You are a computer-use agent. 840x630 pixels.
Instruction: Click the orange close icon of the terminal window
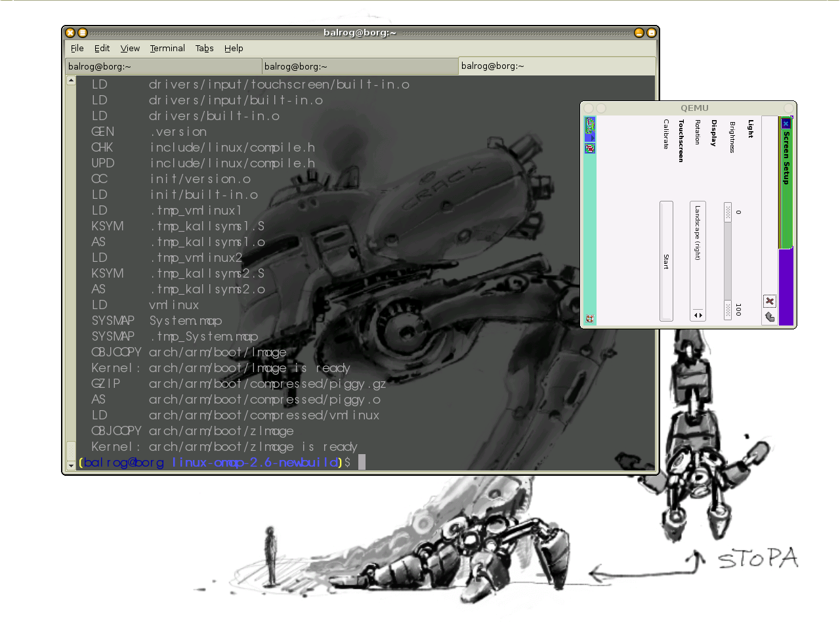tap(70, 33)
